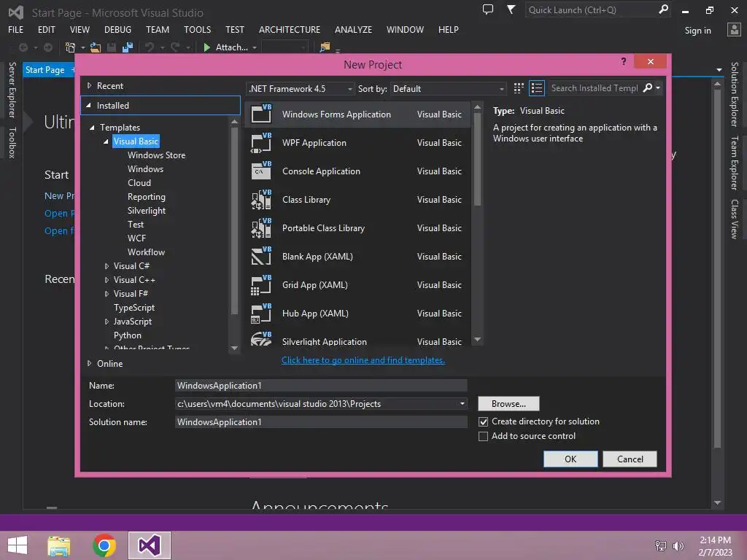This screenshot has height=560, width=747.
Task: Open the notifications flag icon
Action: tap(511, 9)
